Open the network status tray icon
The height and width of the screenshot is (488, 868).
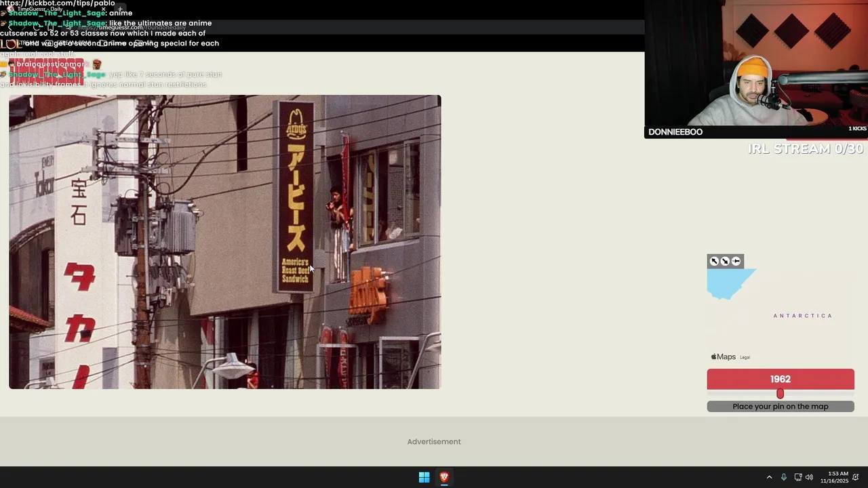(797, 477)
